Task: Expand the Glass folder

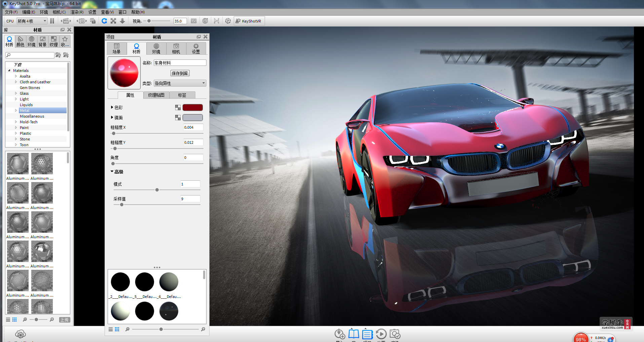Action: pos(16,93)
